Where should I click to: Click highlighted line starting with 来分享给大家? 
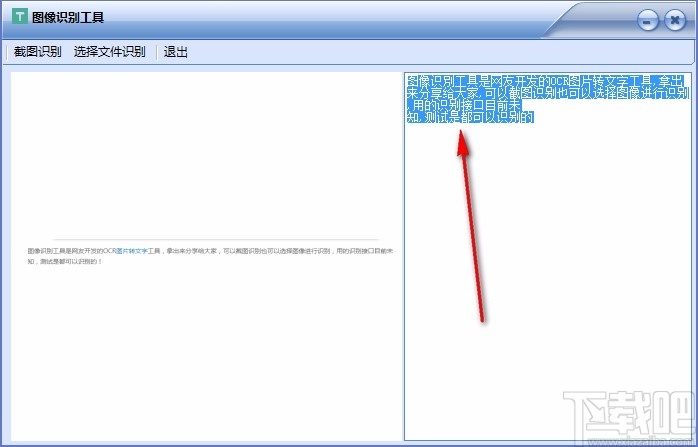pos(548,93)
